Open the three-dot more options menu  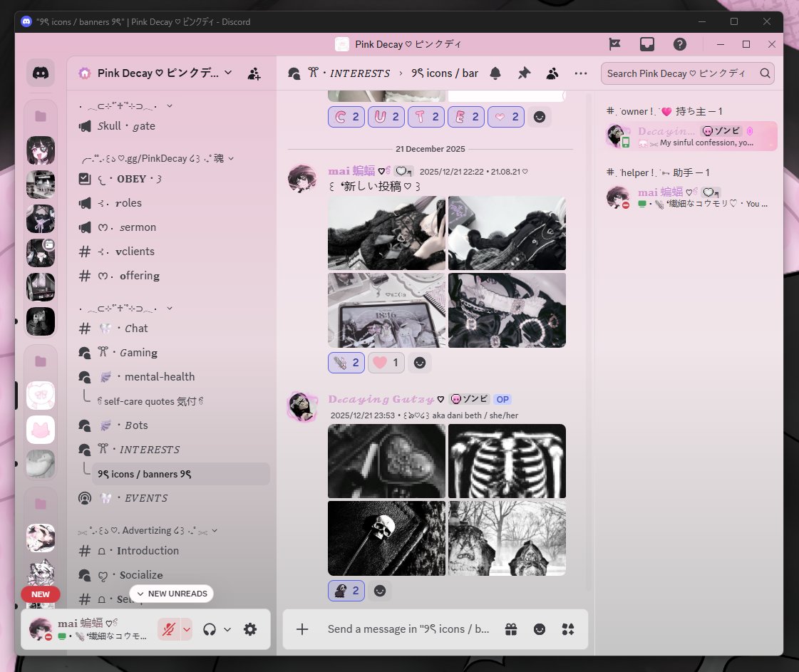(580, 73)
